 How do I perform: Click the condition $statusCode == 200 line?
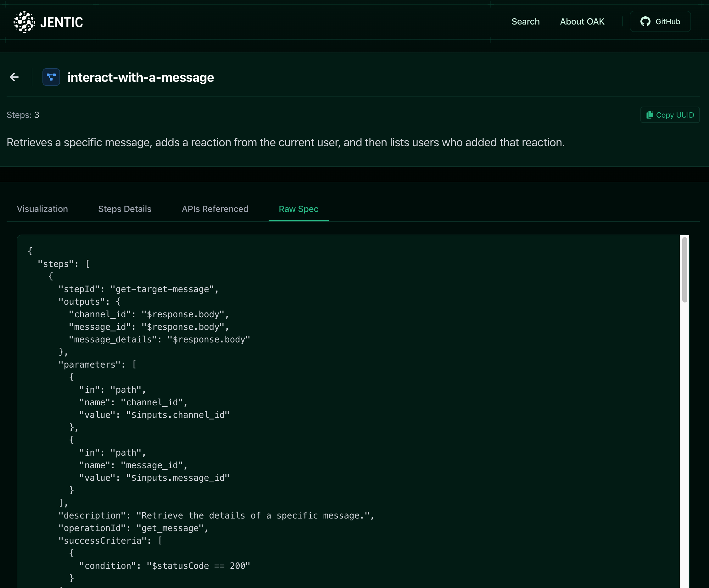tap(165, 566)
